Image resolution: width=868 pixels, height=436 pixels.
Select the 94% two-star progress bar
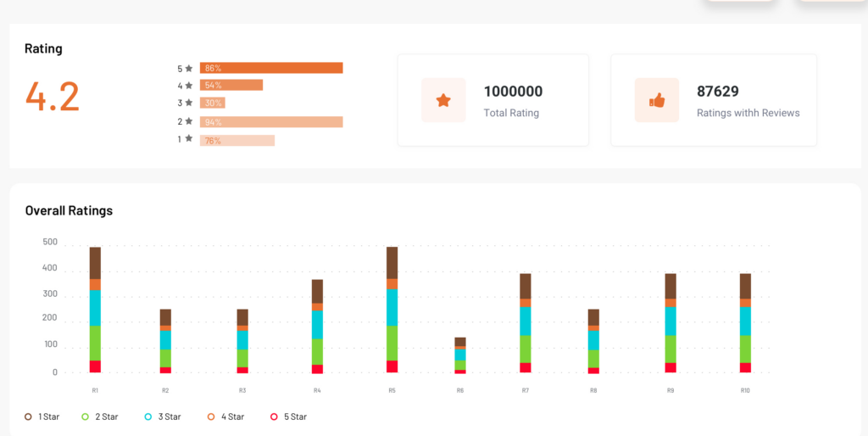271,122
